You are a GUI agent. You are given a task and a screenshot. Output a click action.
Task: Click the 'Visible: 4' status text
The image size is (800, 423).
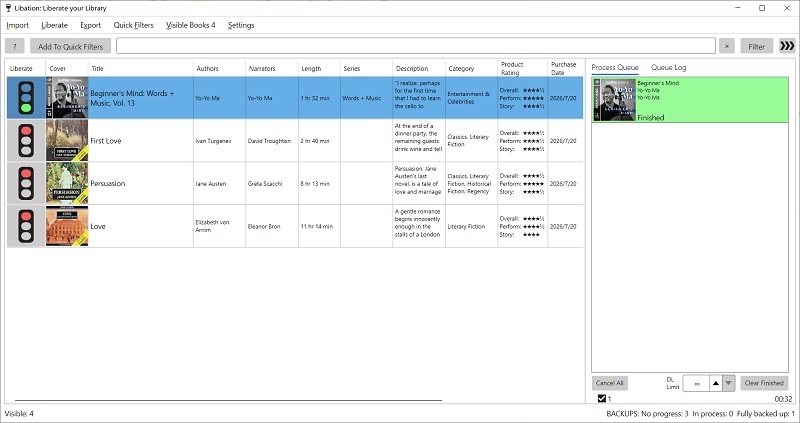[19, 414]
